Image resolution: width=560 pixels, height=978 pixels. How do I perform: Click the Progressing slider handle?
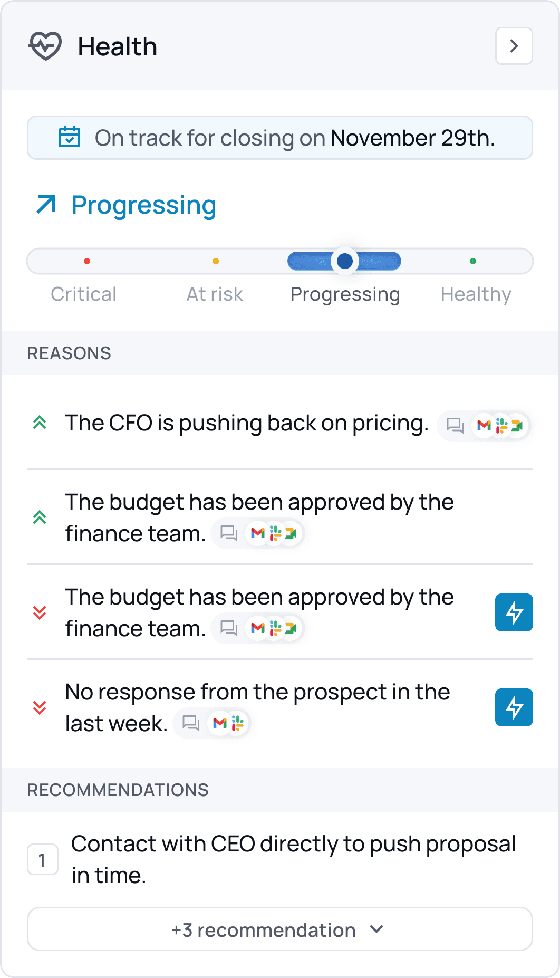point(345,261)
